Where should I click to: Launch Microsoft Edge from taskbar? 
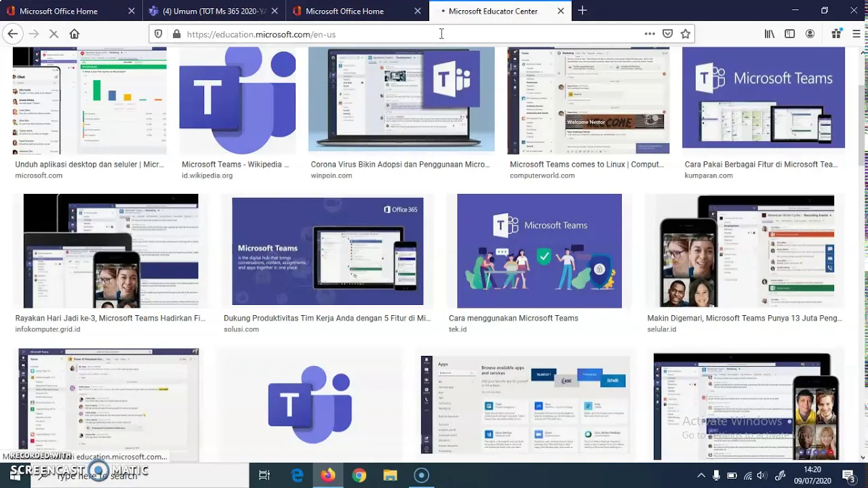[x=297, y=475]
